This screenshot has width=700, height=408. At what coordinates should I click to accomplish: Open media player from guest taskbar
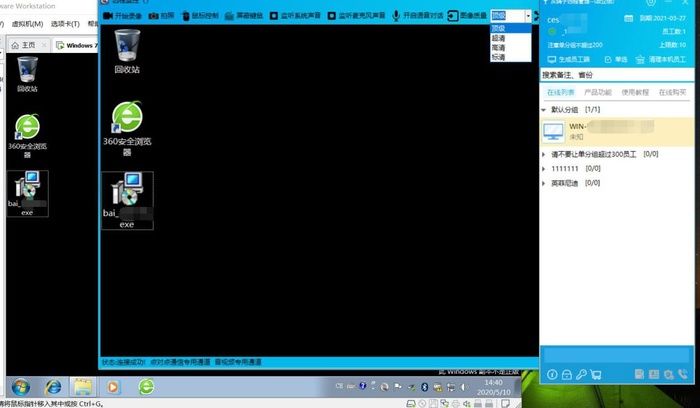click(x=113, y=387)
